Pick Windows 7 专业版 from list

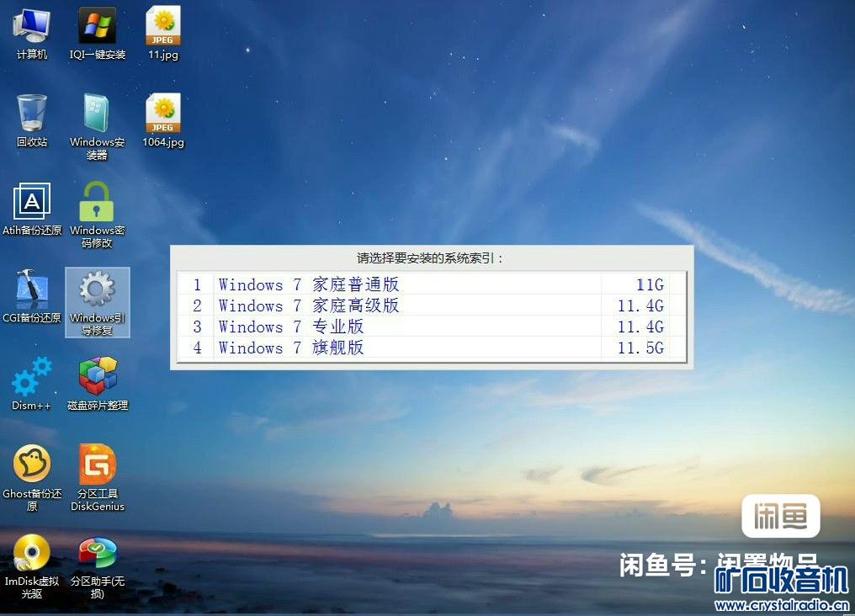[x=431, y=327]
